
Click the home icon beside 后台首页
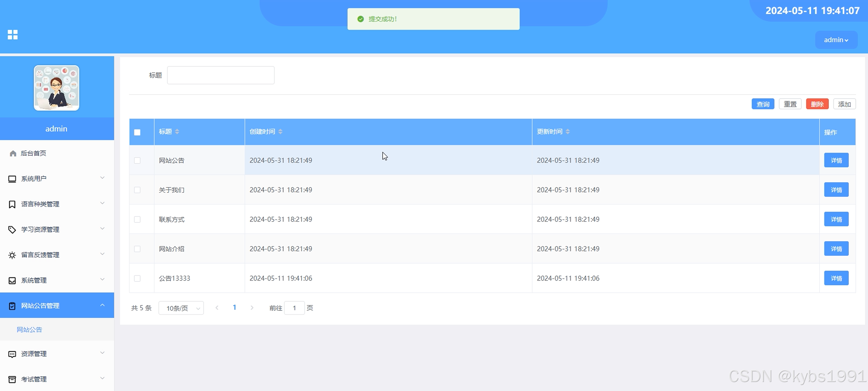click(13, 153)
